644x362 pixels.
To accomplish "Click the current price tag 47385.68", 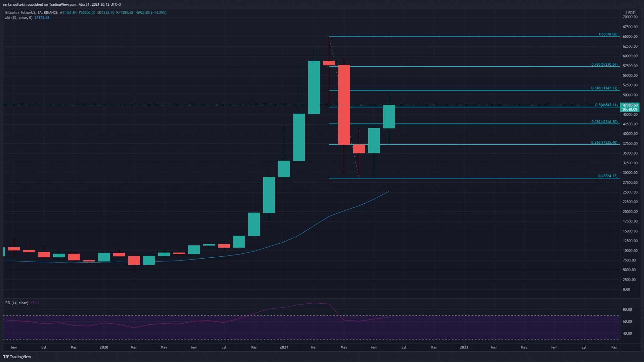I will [630, 105].
